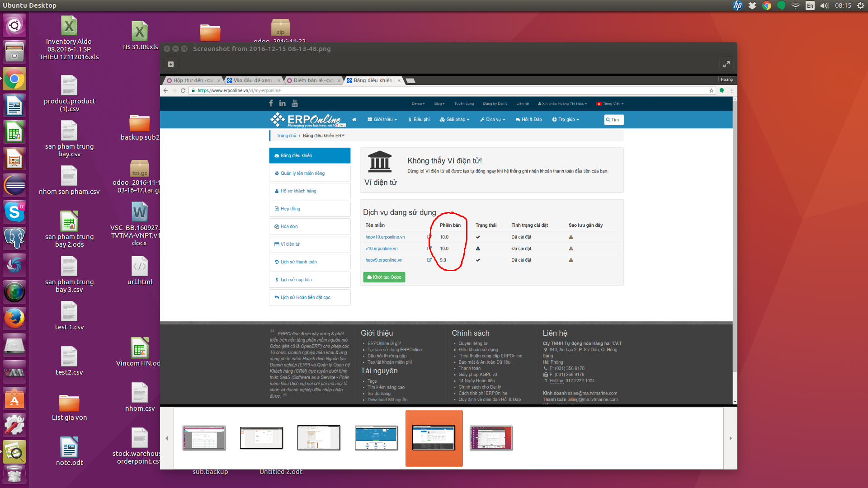Open the Trash in the launcher
This screenshot has width=868, height=488.
14,475
